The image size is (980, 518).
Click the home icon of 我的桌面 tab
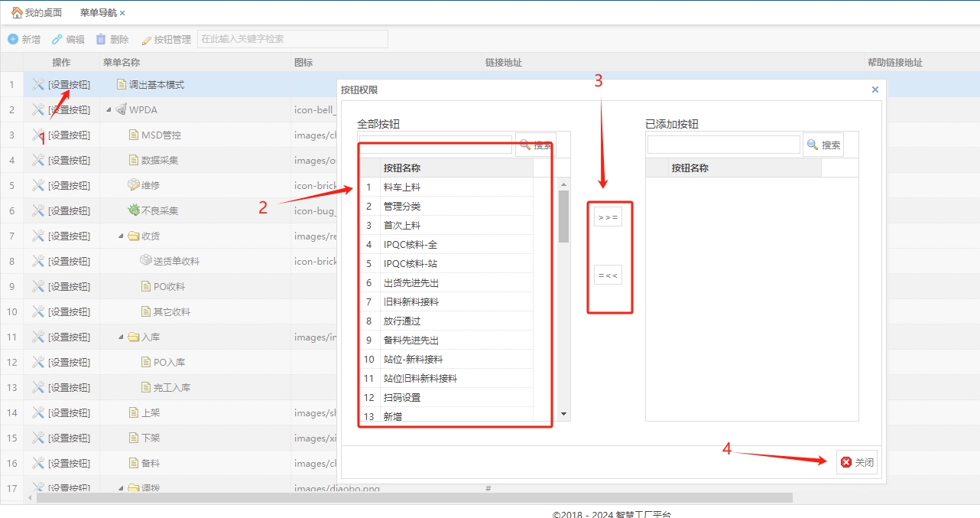point(17,13)
